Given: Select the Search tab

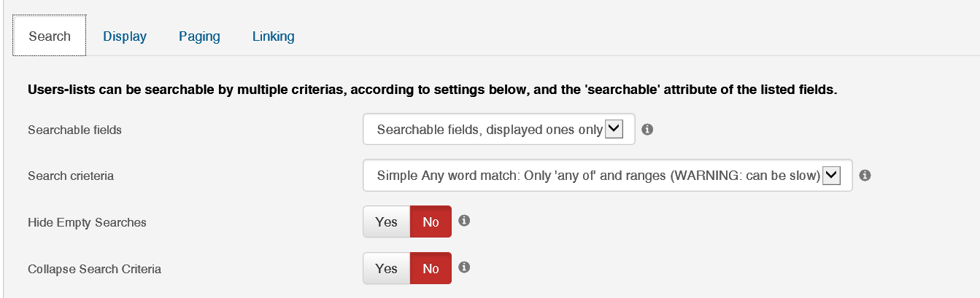Looking at the screenshot, I should [50, 36].
